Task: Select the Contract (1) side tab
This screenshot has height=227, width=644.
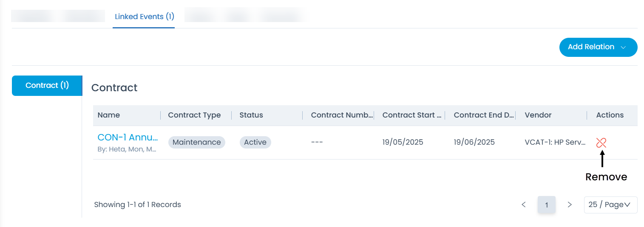Action: pyautogui.click(x=47, y=85)
